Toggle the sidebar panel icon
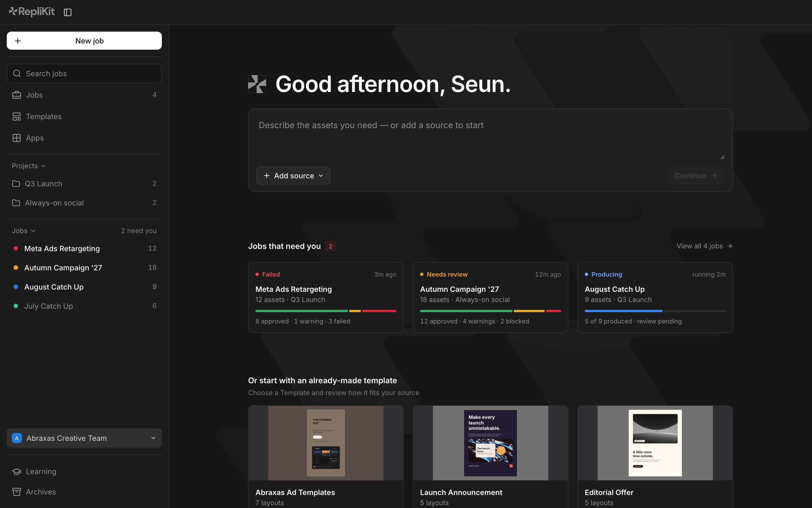Viewport: 812px width, 508px height. [67, 12]
